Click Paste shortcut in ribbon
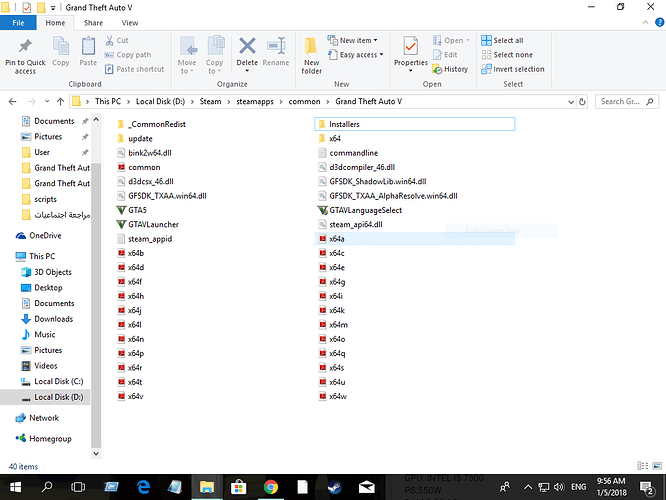The height and width of the screenshot is (500, 666). 135,69
